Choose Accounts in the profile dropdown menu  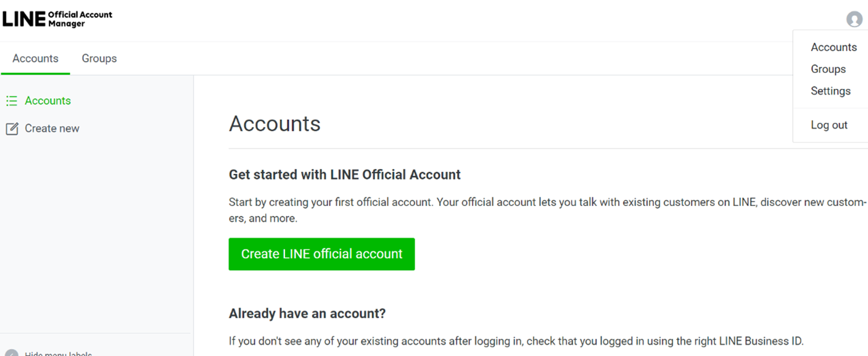[833, 48]
